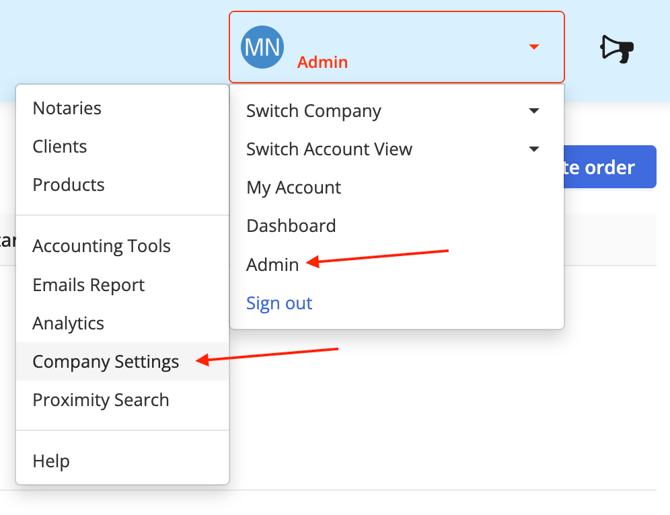Click the blue create order button
The image size is (670, 515).
(610, 167)
